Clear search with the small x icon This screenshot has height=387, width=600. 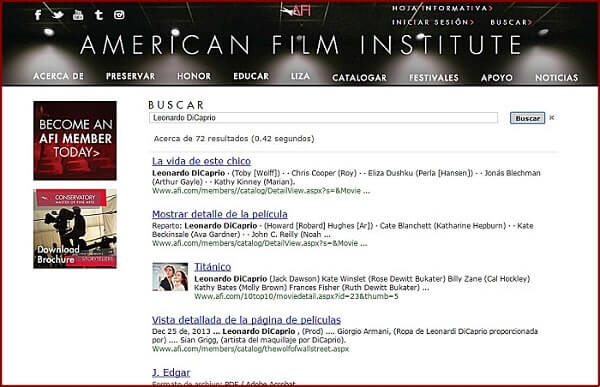pos(551,118)
